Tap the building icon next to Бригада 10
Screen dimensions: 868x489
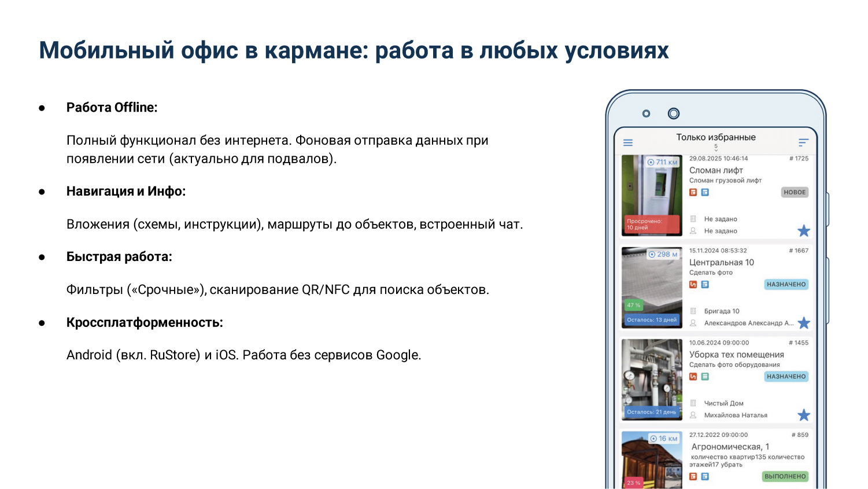tap(693, 311)
